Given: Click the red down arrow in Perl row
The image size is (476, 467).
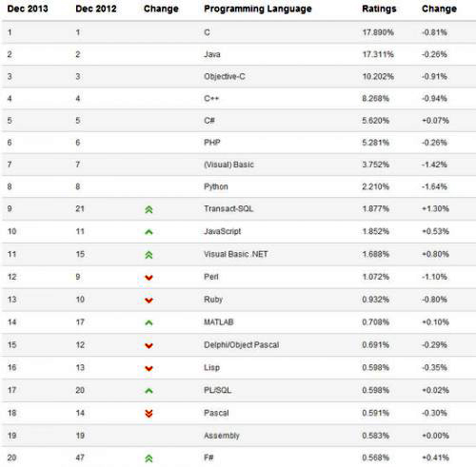Looking at the screenshot, I should (149, 278).
